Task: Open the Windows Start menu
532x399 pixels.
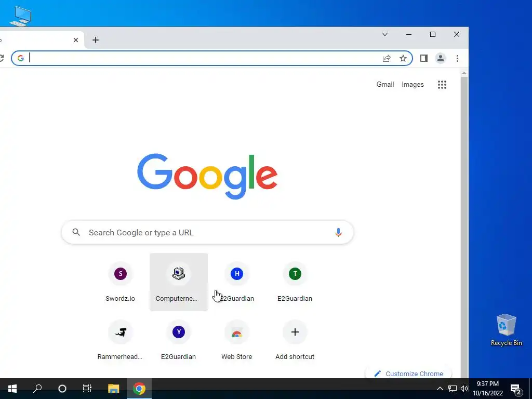Action: click(x=12, y=389)
